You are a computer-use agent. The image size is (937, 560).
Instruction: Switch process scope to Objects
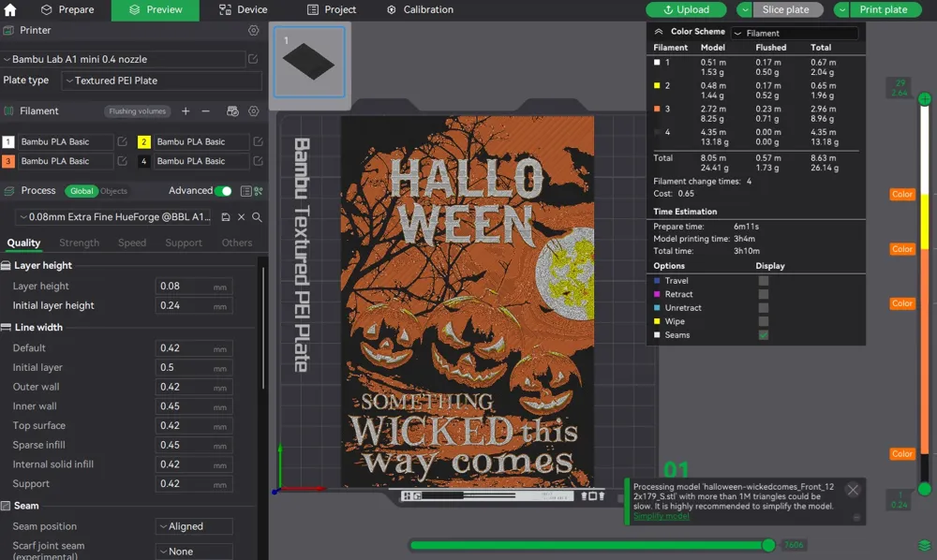113,191
